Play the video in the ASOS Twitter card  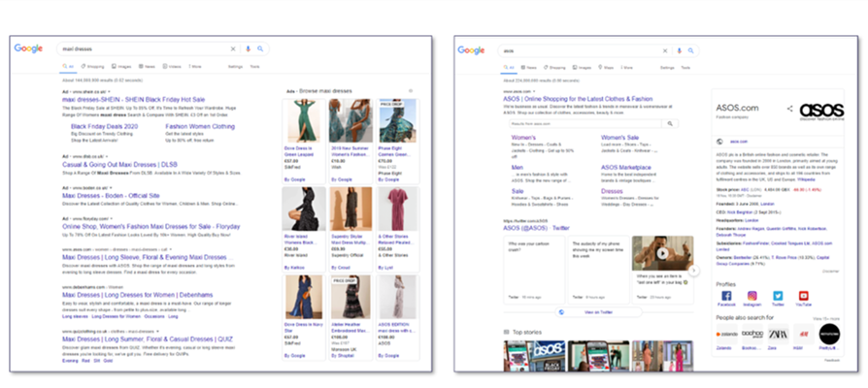click(662, 253)
